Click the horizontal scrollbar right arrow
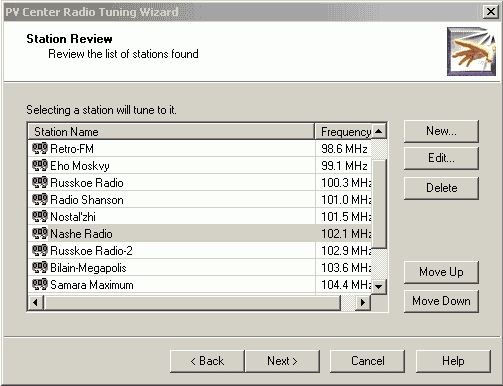The image size is (503, 386). pos(363,303)
